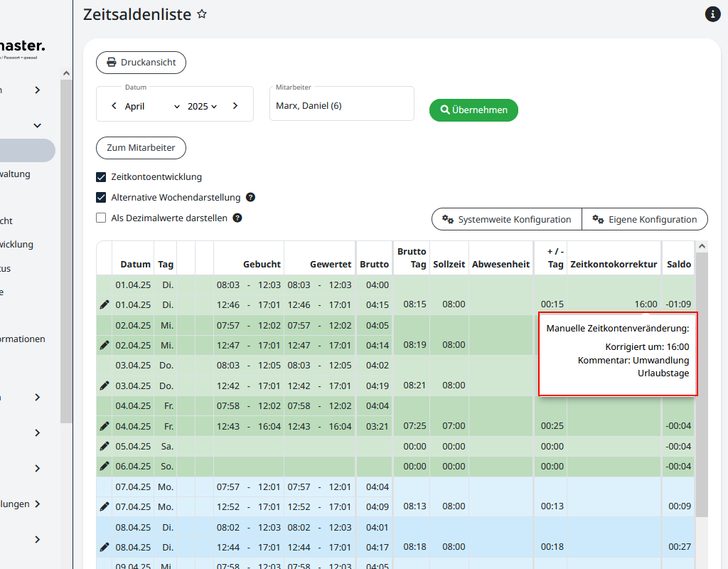
Task: Click the edit pencil for 01.04.25
Action: pos(105,304)
